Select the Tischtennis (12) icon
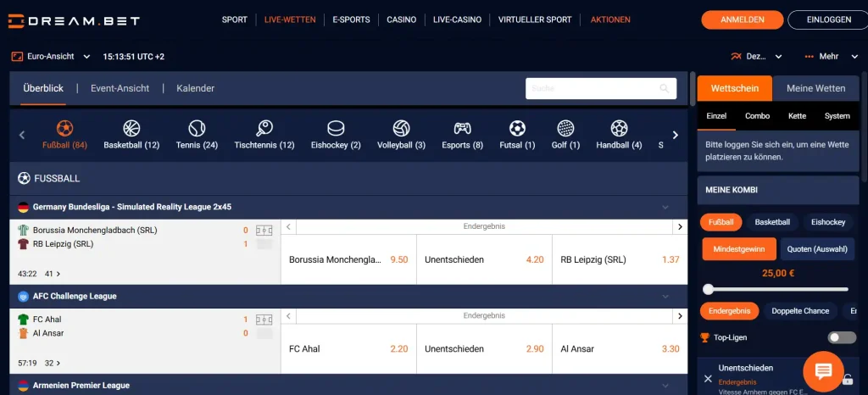The width and height of the screenshot is (868, 395). click(264, 129)
